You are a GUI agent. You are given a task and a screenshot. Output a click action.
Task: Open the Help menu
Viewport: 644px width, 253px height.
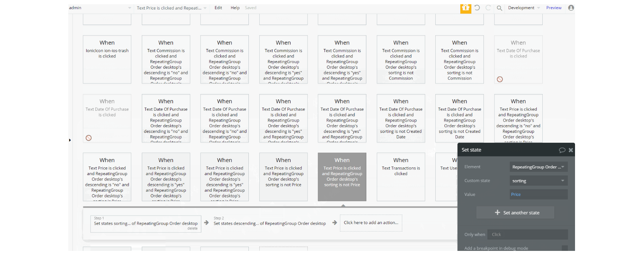tap(235, 8)
